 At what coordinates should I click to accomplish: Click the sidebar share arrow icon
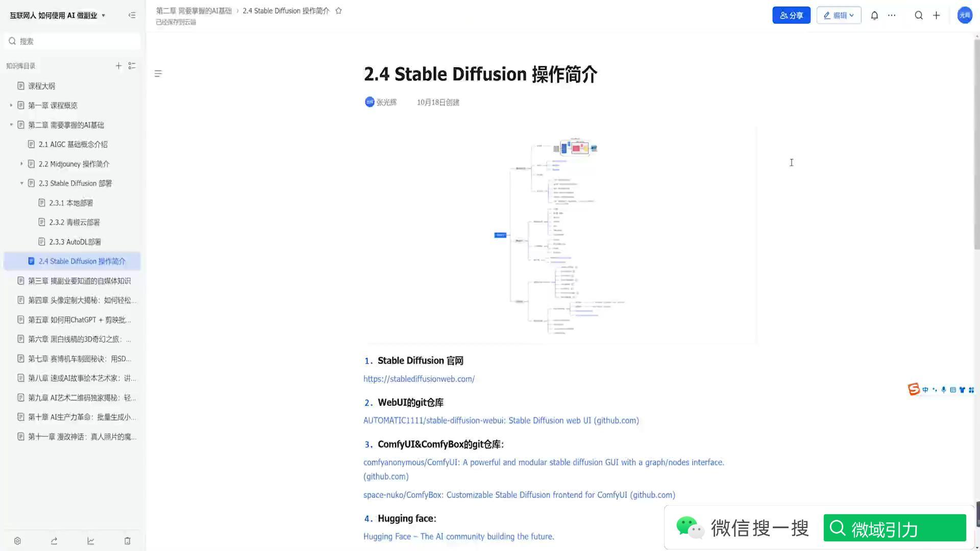(54, 541)
